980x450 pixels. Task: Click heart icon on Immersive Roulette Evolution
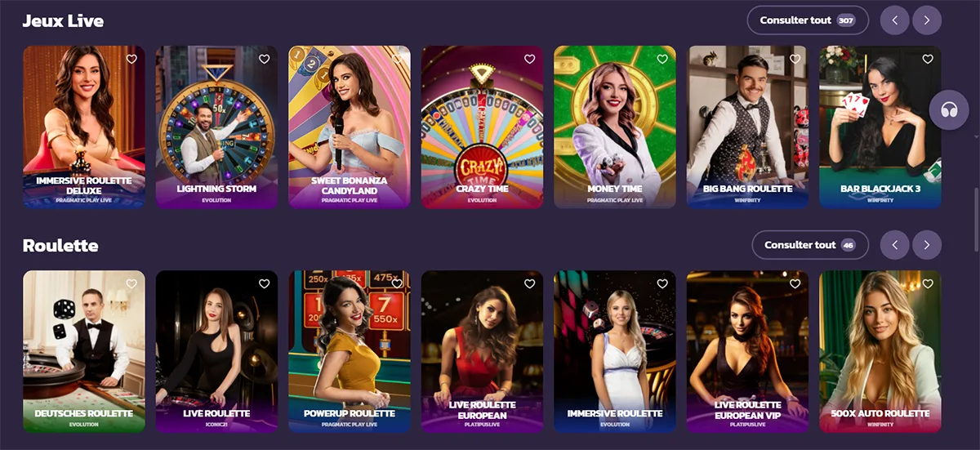662,283
